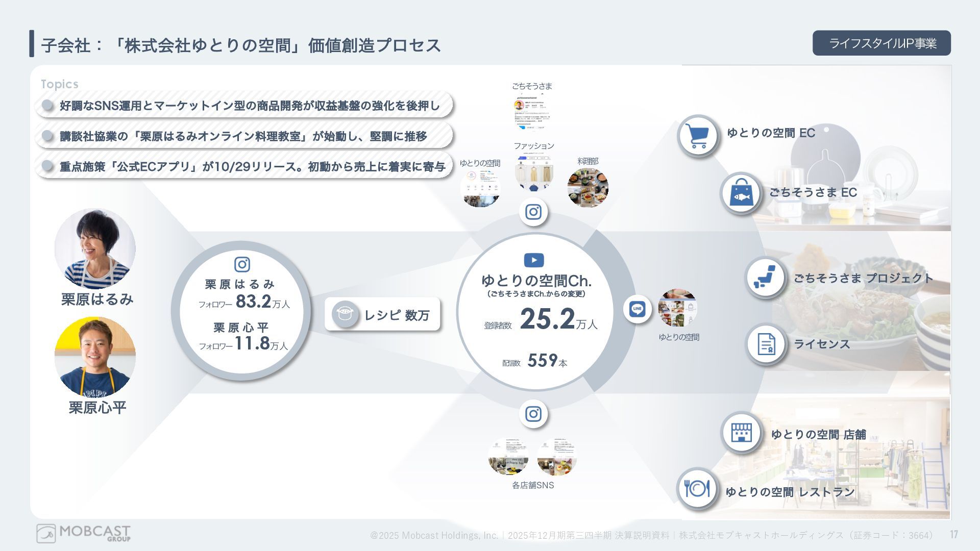This screenshot has width=980, height=551.
Task: Click the shopping cart icon for ゆとりの空間 EC
Action: (x=698, y=136)
